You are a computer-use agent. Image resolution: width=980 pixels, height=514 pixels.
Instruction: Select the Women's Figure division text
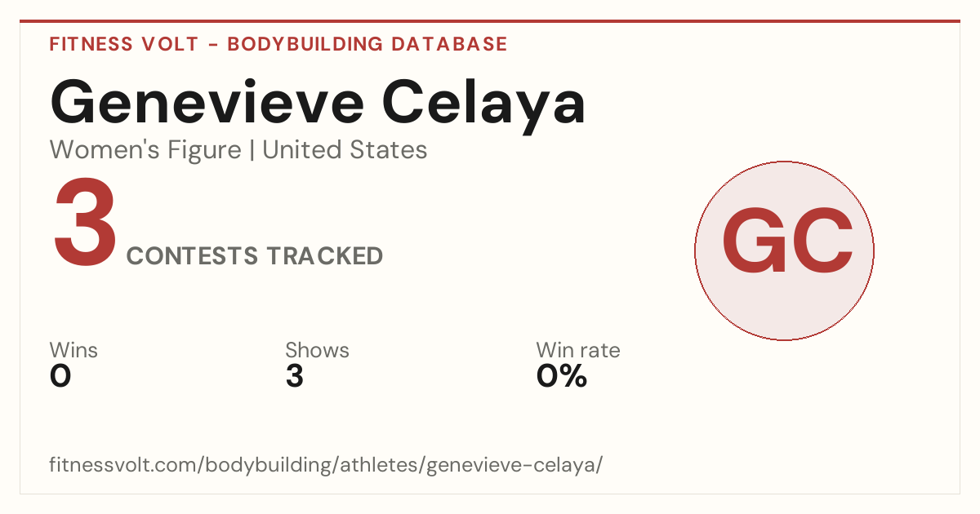(x=145, y=150)
